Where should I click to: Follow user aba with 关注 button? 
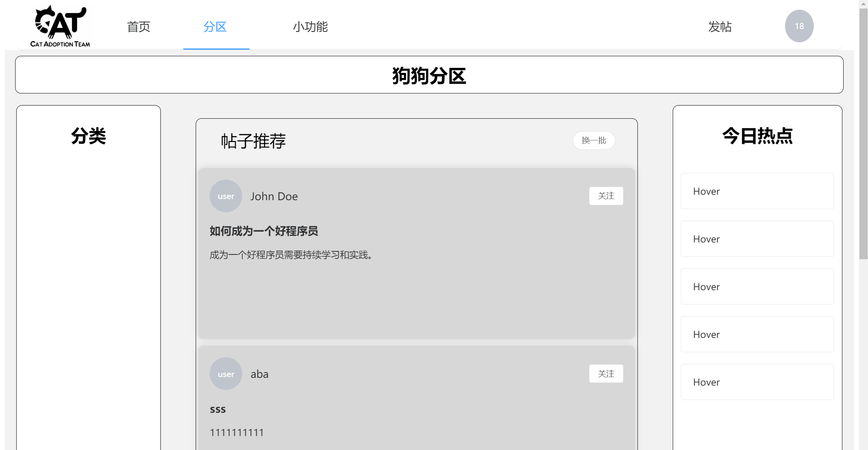click(x=606, y=374)
